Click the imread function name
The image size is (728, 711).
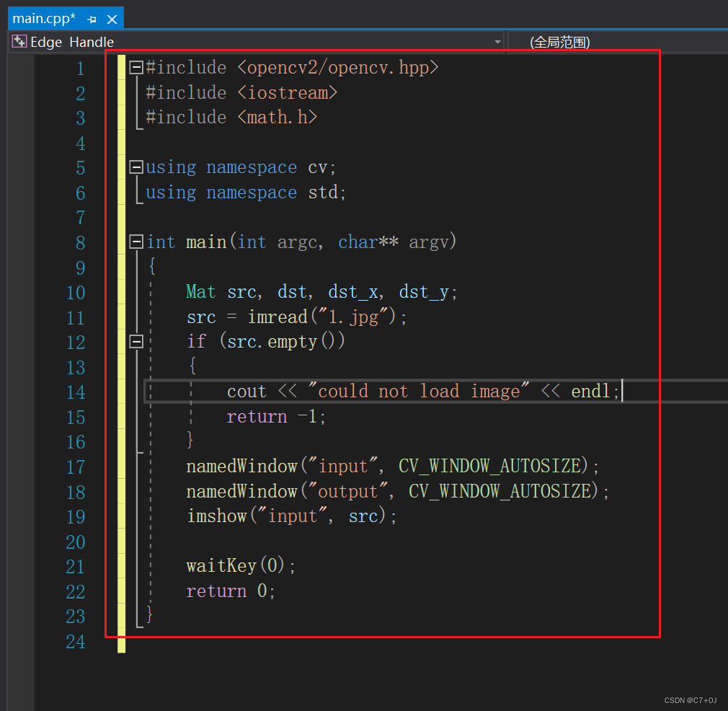(x=277, y=317)
